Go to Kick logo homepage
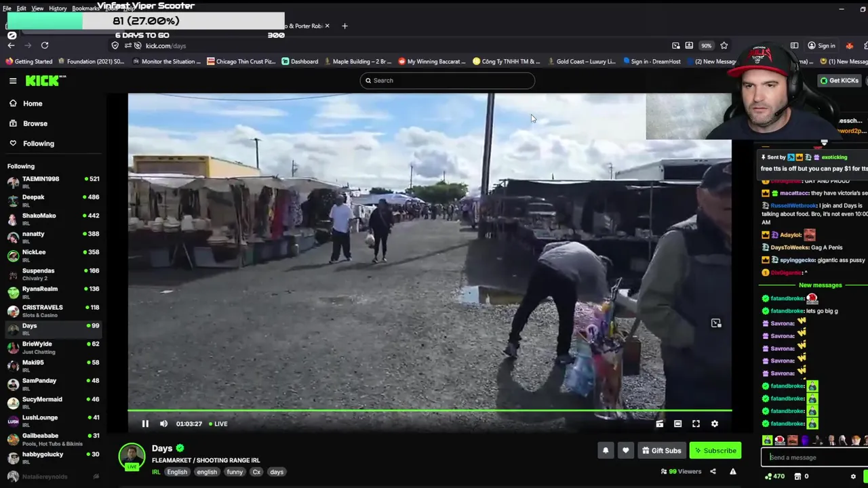Image resolution: width=868 pixels, height=488 pixels. [45, 81]
